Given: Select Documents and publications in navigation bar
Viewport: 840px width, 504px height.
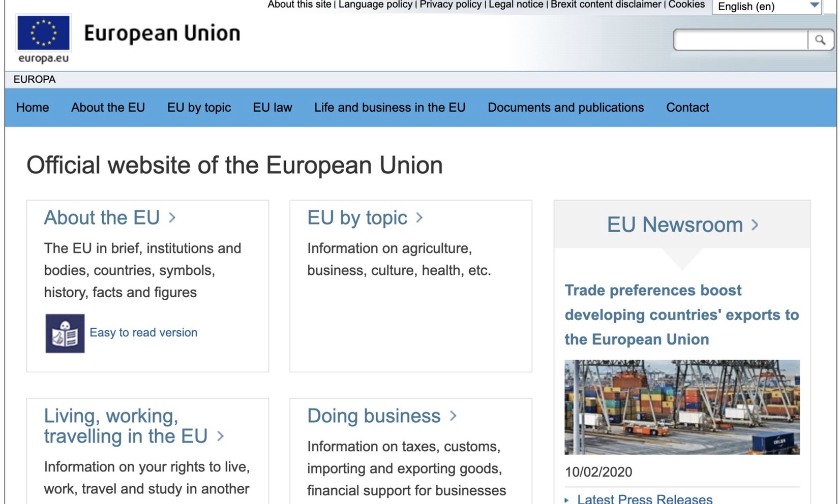Looking at the screenshot, I should coord(565,108).
